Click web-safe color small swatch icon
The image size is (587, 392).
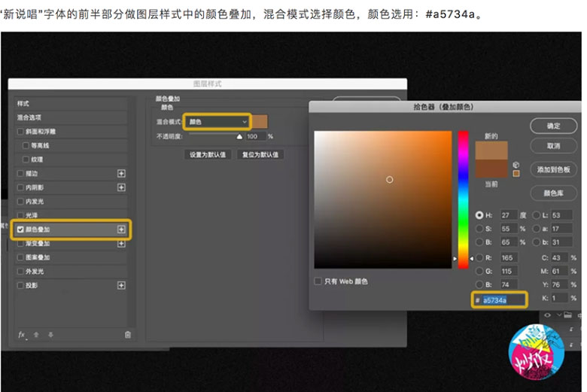(516, 174)
